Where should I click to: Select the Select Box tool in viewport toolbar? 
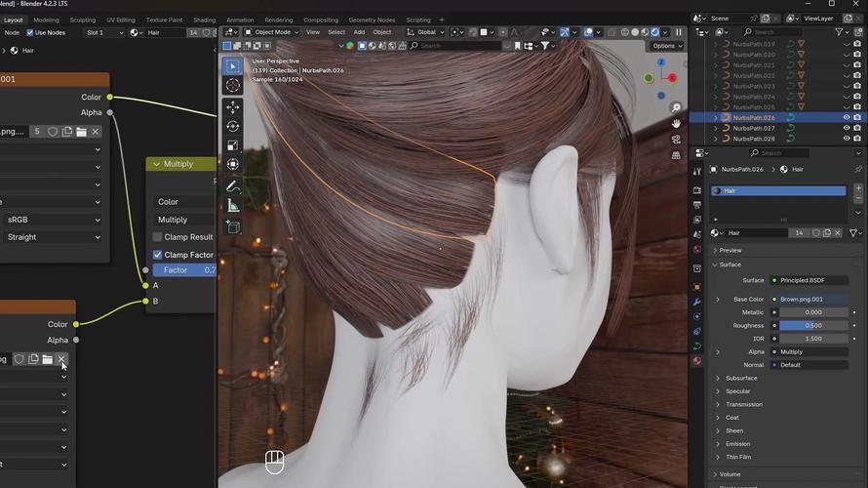[x=232, y=66]
